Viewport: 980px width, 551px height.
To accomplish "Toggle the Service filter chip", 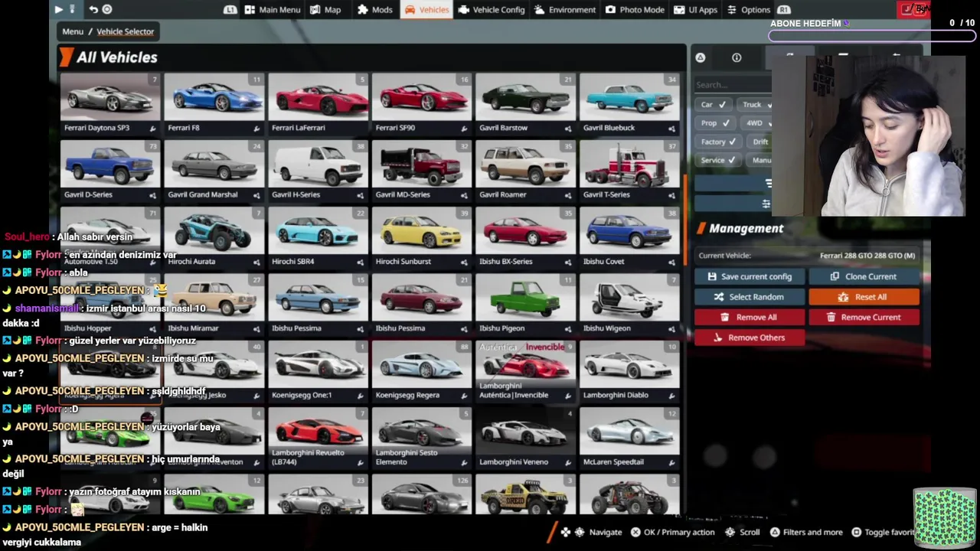I will [x=717, y=160].
